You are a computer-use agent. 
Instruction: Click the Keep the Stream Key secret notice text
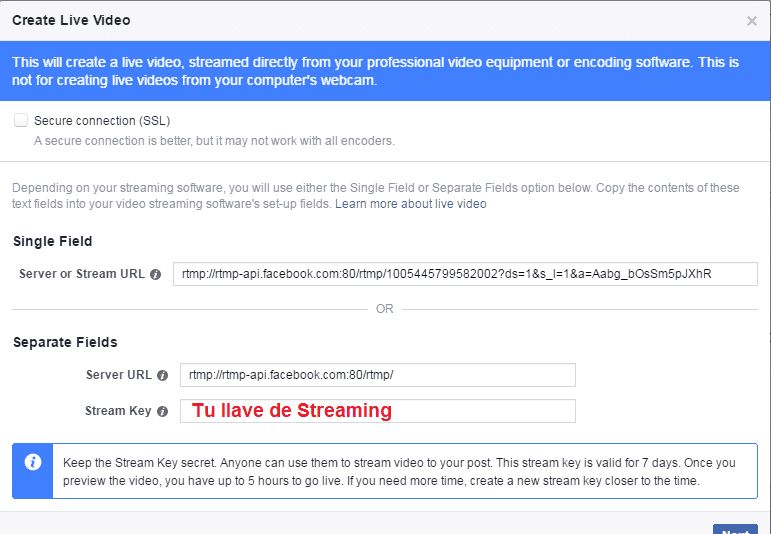(x=400, y=472)
